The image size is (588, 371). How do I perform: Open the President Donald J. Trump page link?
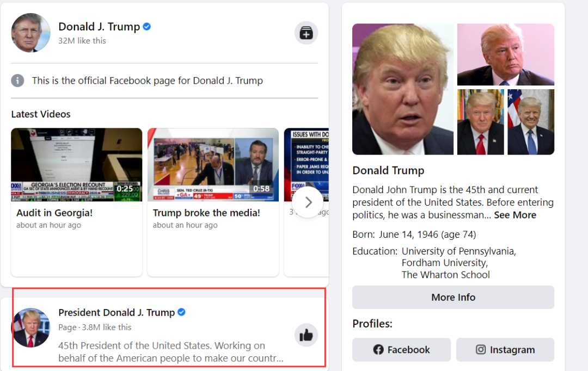(117, 313)
